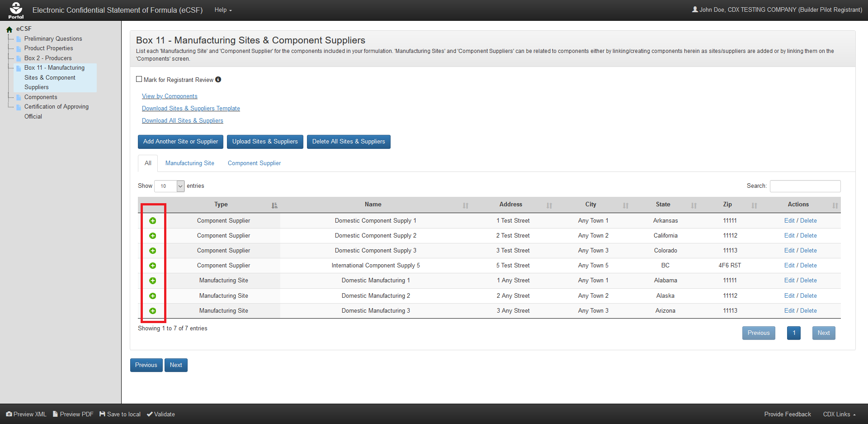Expand Domestic Component Supply 1 row
The width and height of the screenshot is (868, 424).
click(x=153, y=221)
